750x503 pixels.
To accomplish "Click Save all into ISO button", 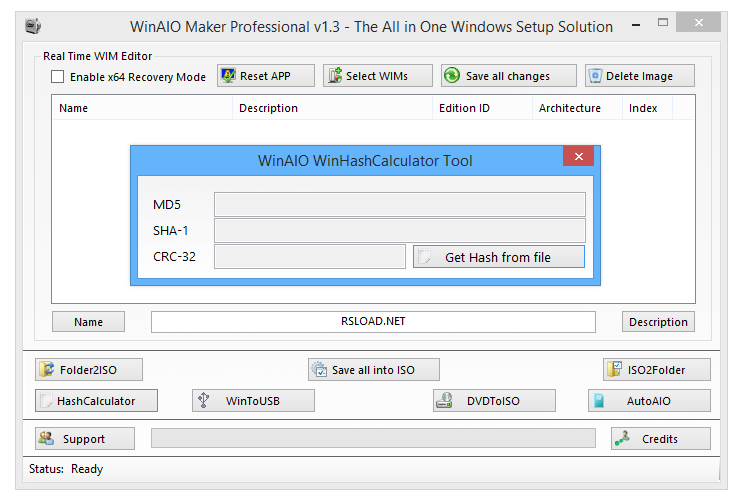I will click(374, 370).
